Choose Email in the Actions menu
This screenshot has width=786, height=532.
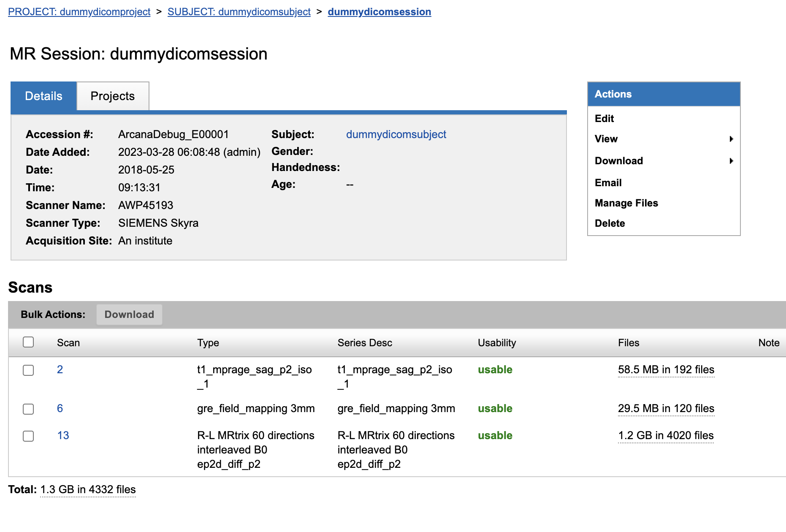point(608,183)
